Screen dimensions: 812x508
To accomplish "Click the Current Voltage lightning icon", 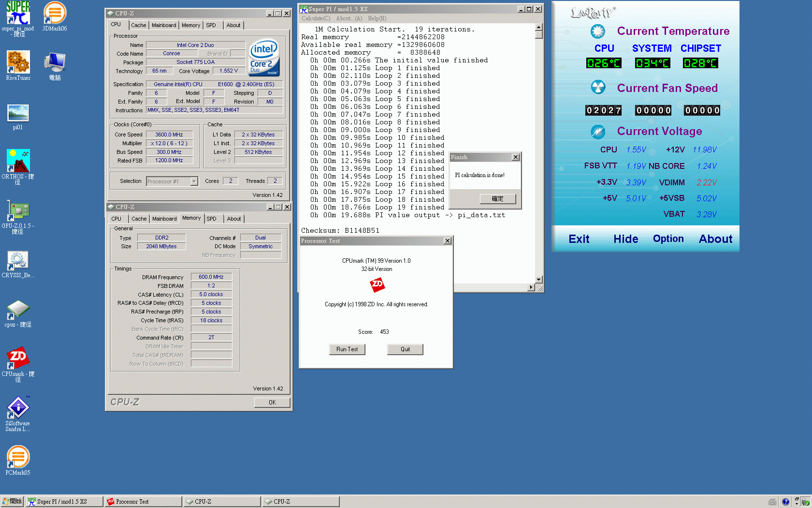I will [598, 131].
